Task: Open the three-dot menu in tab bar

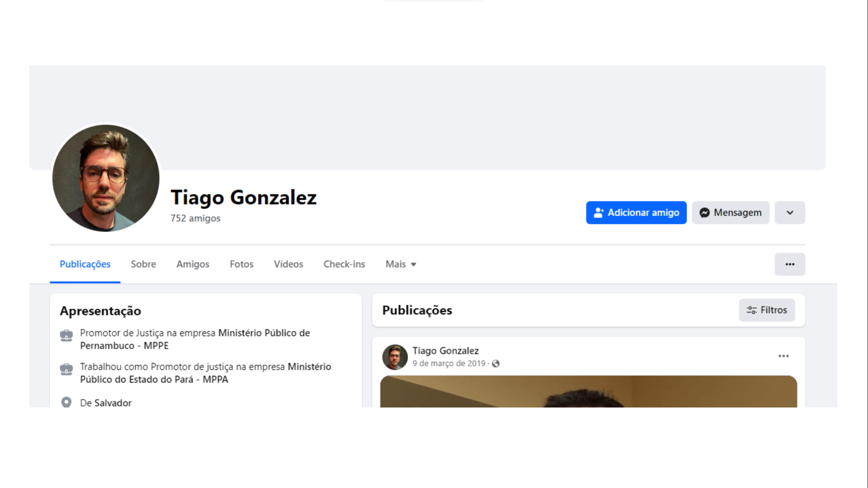Action: click(789, 264)
